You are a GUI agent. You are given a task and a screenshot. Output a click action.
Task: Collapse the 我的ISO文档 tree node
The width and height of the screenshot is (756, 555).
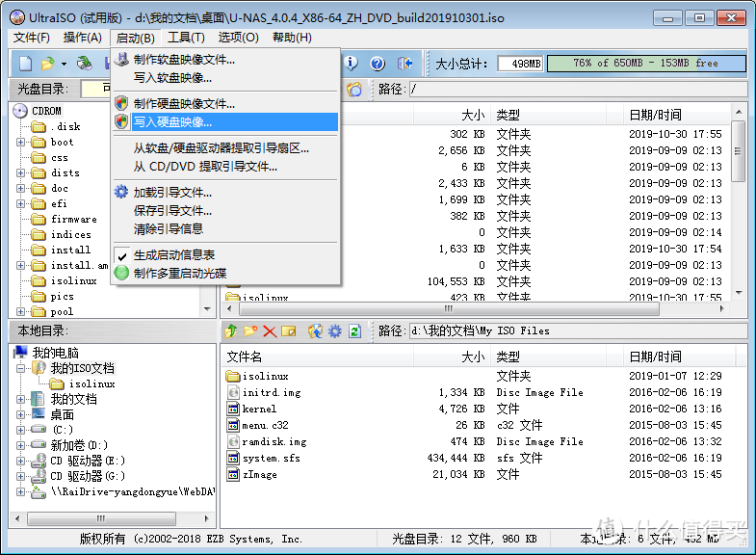20,368
